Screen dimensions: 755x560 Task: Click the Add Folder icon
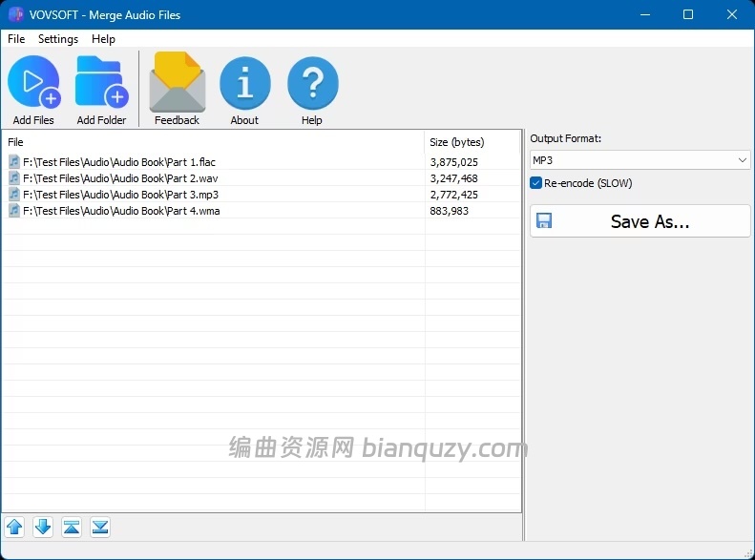pyautogui.click(x=101, y=81)
